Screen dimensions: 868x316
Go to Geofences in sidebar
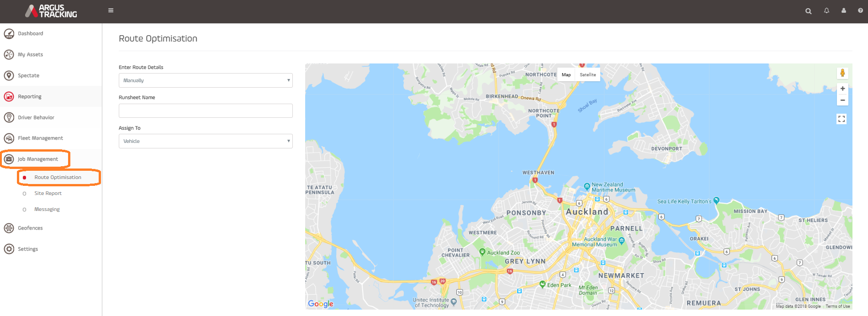[x=30, y=228]
